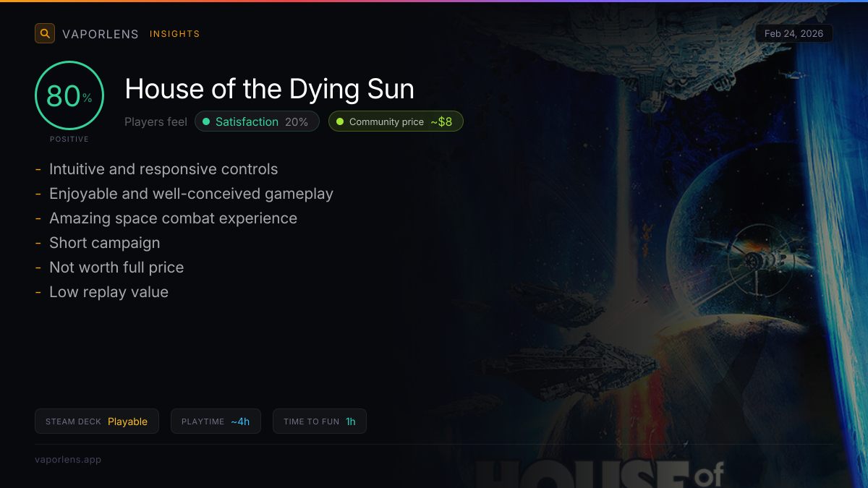
Task: Click the lime Community price dot
Action: point(340,121)
